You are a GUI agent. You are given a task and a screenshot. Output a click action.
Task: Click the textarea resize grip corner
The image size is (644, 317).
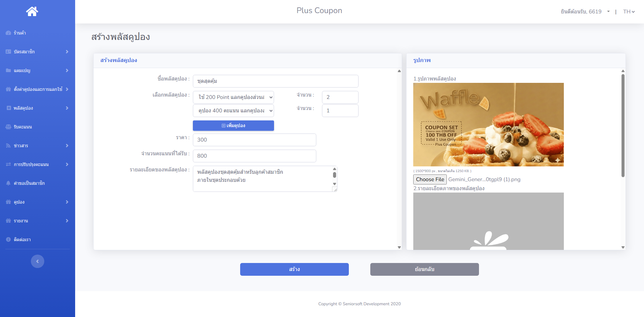[x=335, y=190]
